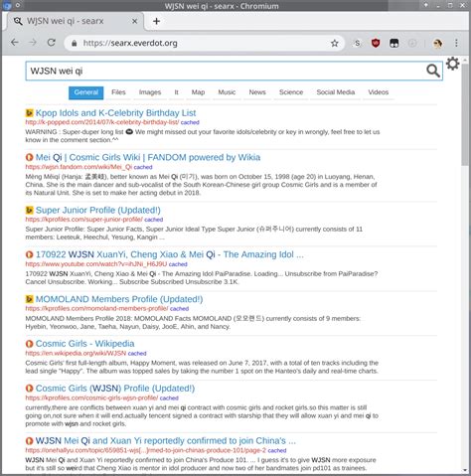The width and height of the screenshot is (471, 476).
Task: Click the browser back arrow
Action: pyautogui.click(x=15, y=43)
